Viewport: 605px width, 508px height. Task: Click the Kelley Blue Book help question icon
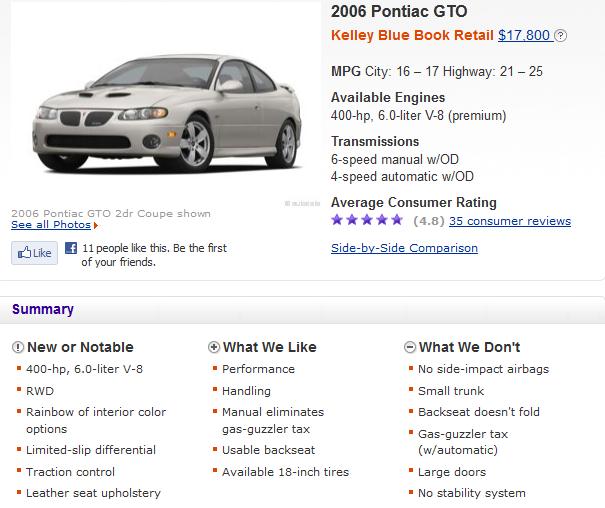pos(560,35)
